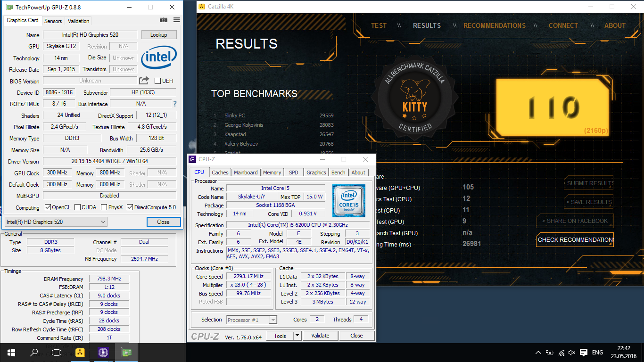Open the SPD tab in CPU-Z

click(294, 173)
